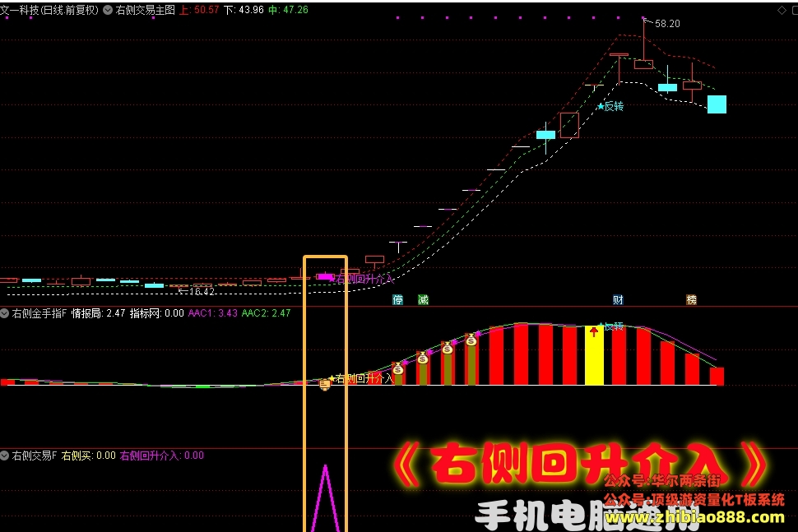Click the 右侧交易主图 indicator name

[x=145, y=10]
